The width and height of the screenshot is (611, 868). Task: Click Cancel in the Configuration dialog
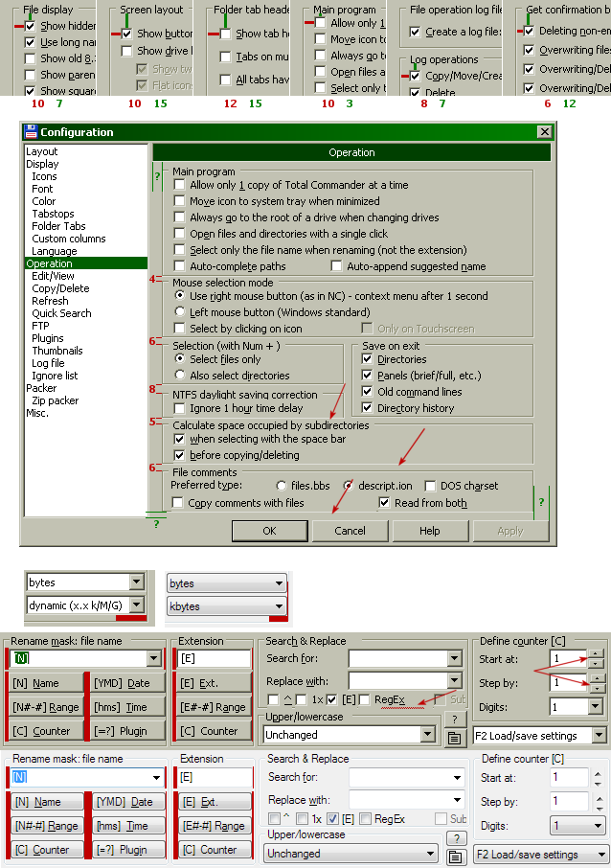(350, 531)
